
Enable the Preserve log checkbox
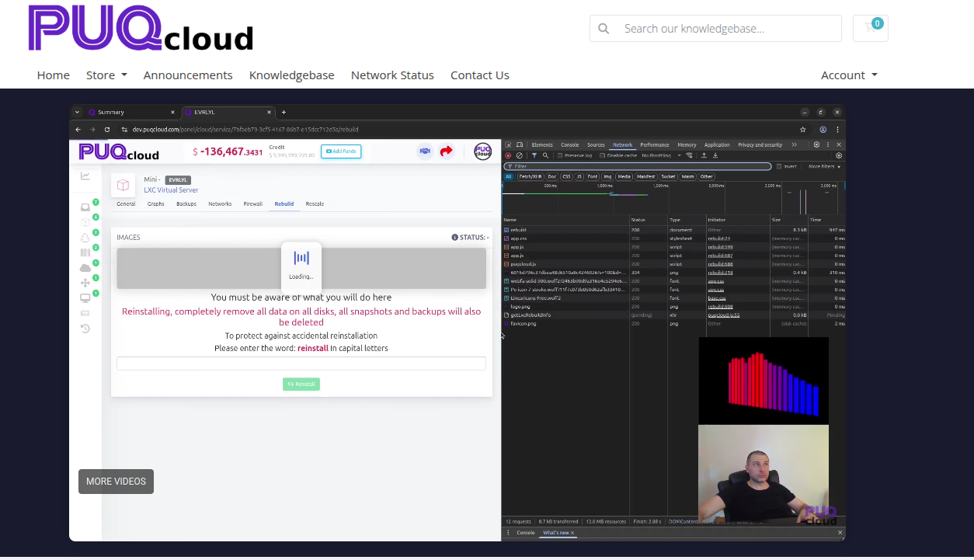pos(559,155)
